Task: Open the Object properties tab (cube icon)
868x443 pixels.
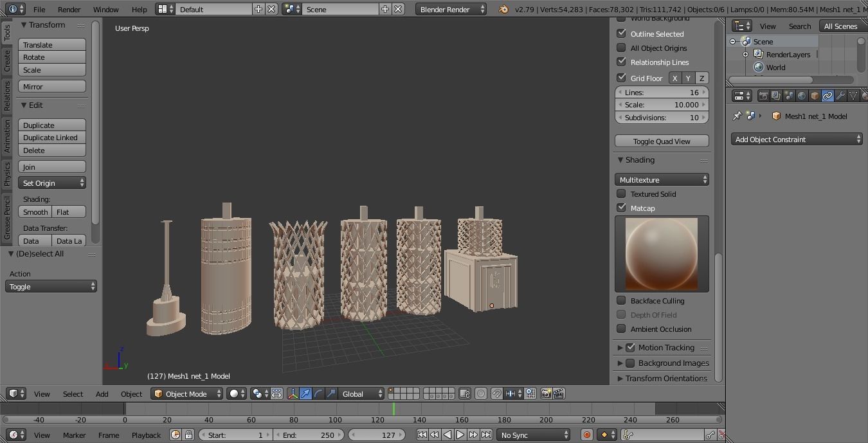Action: tap(815, 96)
